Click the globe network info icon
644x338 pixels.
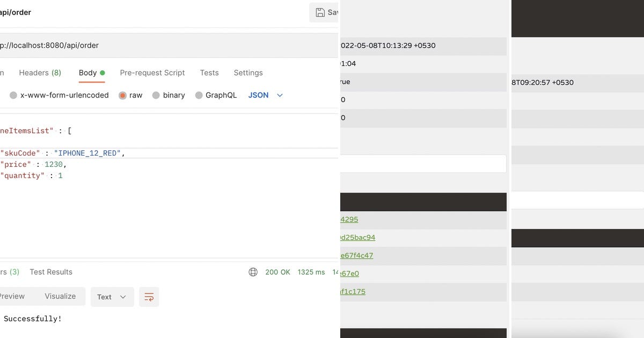(253, 272)
